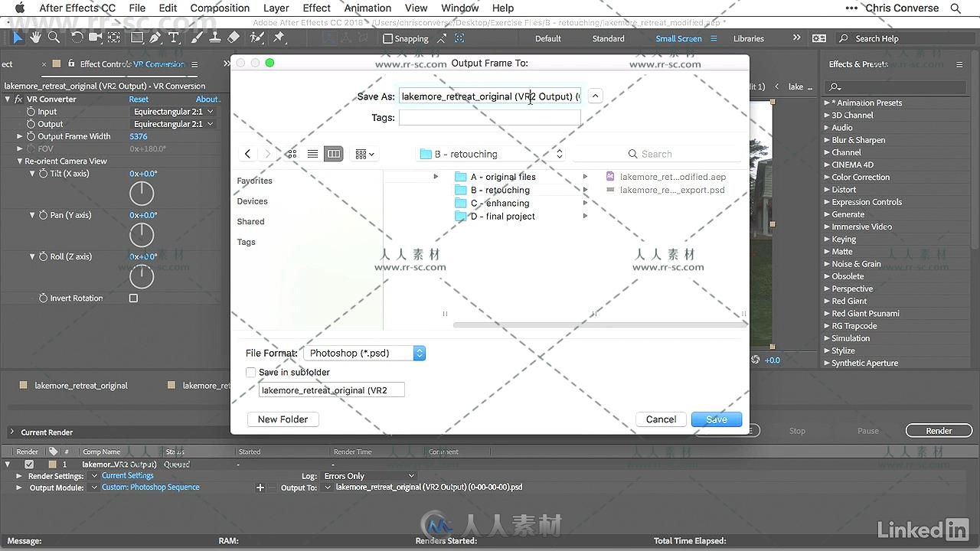Expand the Keying effects category

(827, 240)
